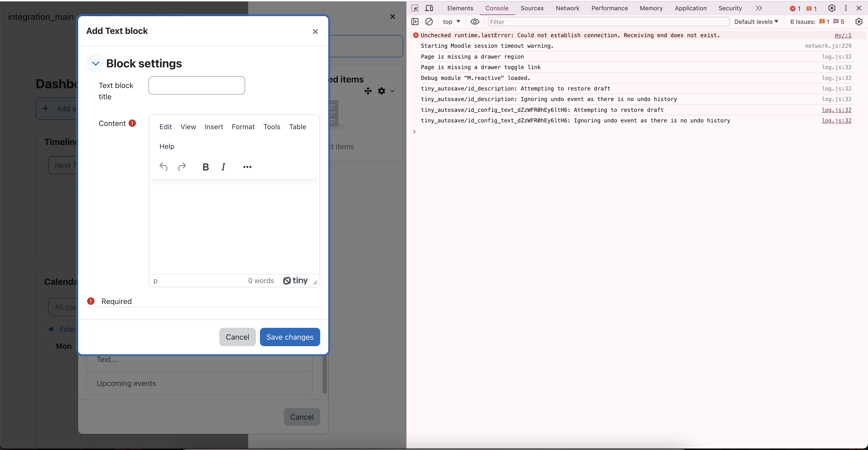Reveal more toolbar options via three dots
The image size is (868, 450).
(247, 167)
